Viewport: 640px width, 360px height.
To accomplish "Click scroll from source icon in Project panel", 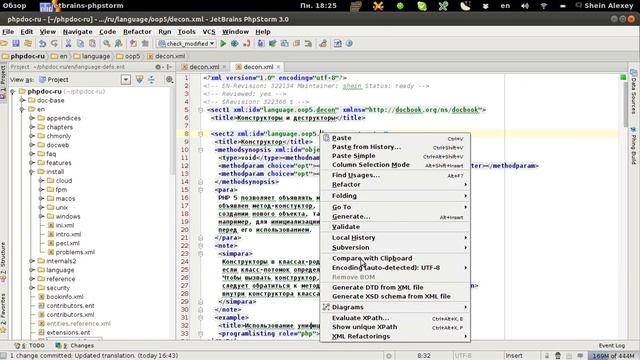I will click(139, 80).
